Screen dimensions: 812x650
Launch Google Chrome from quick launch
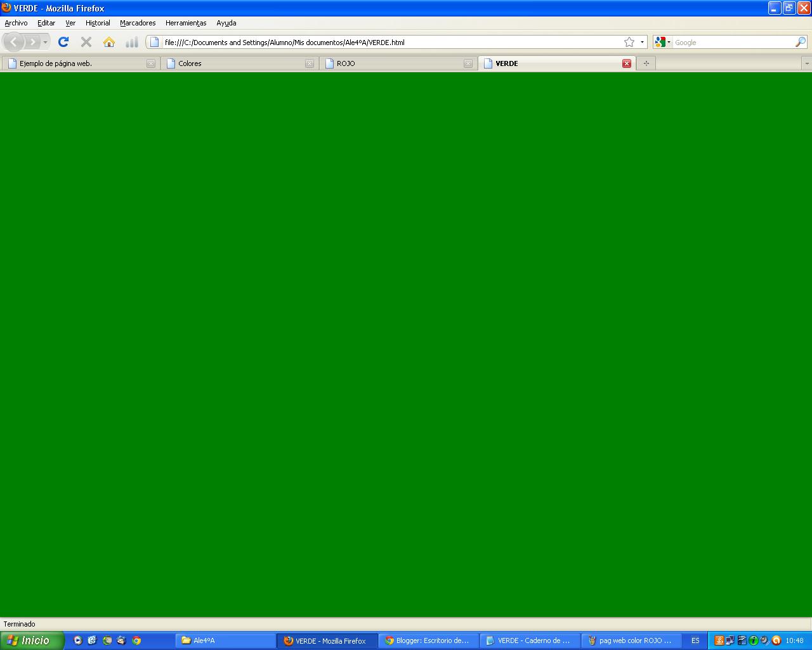tap(136, 640)
